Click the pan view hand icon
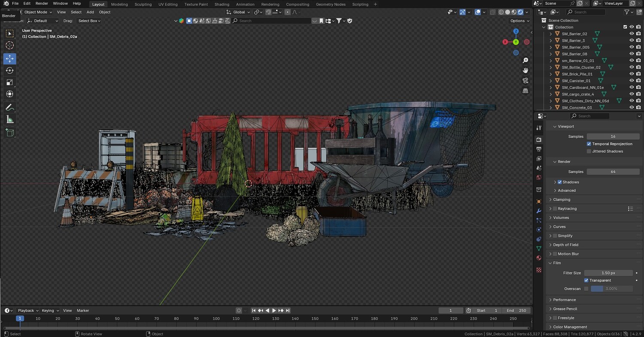The height and width of the screenshot is (337, 644). point(526,70)
